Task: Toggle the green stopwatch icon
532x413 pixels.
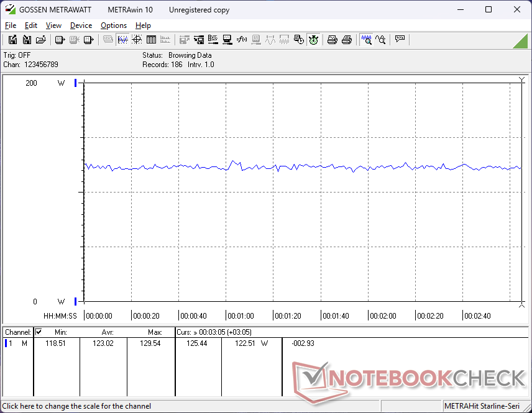Action: 313,40
